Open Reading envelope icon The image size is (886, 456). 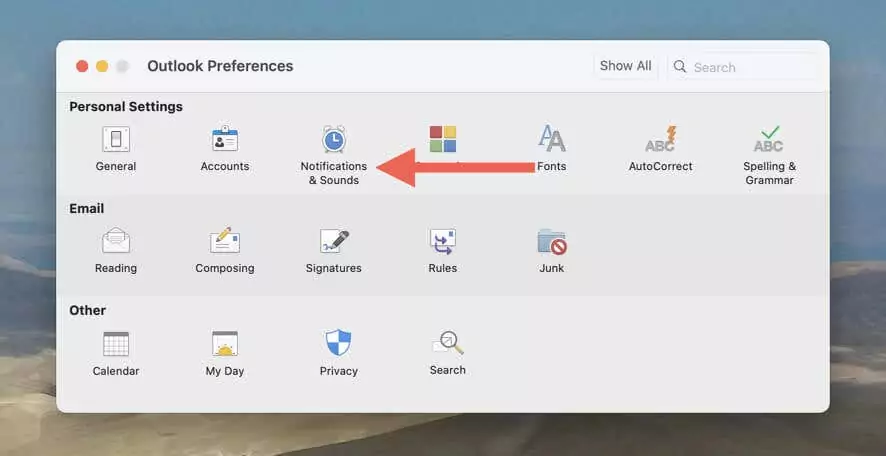point(116,241)
